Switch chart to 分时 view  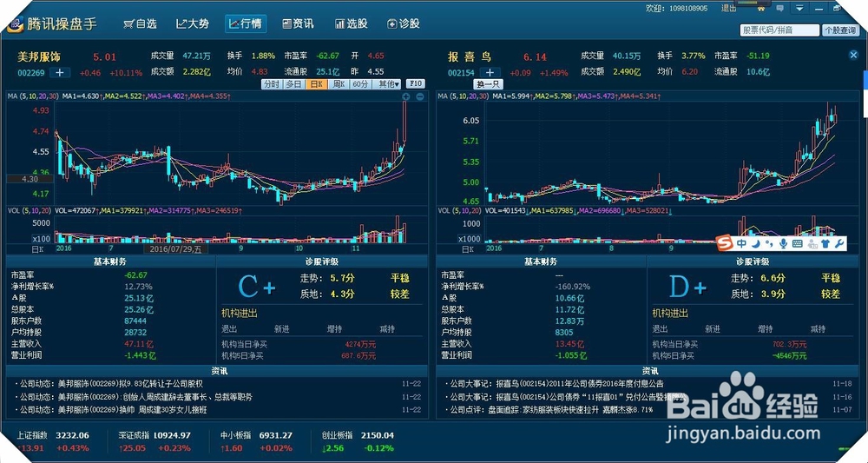click(x=271, y=84)
